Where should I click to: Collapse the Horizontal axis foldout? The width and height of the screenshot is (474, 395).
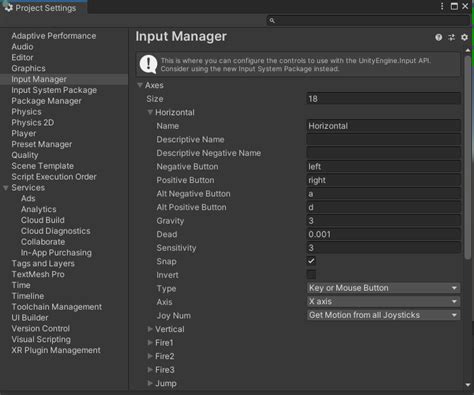pos(150,112)
